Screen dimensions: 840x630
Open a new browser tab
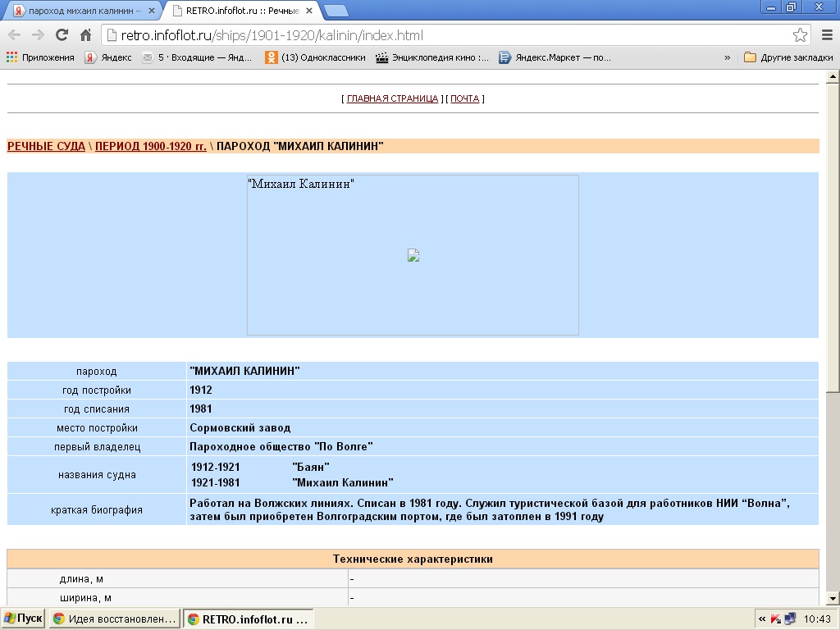(336, 11)
